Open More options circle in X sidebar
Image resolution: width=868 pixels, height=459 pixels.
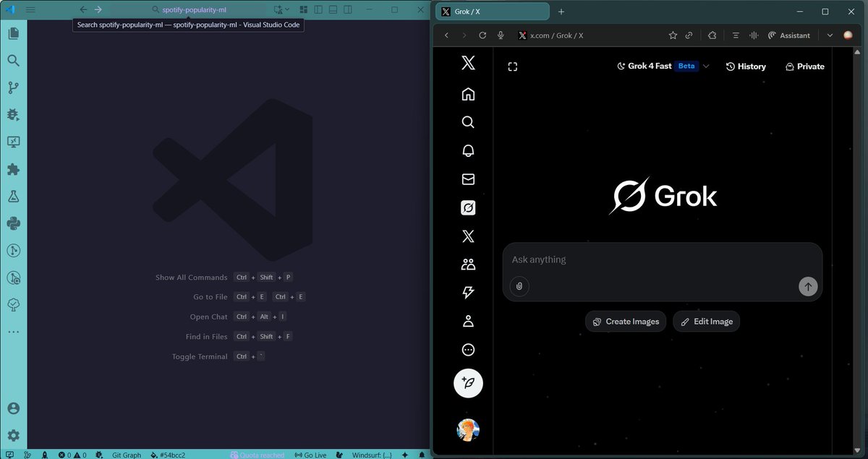coord(468,350)
